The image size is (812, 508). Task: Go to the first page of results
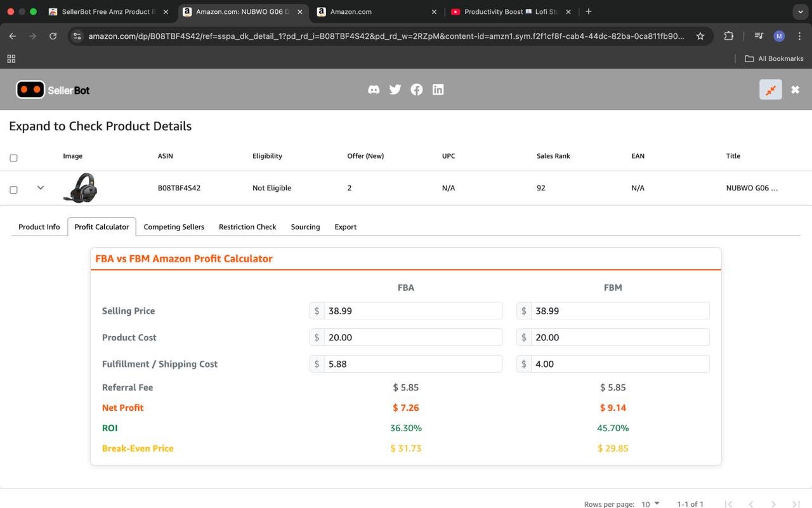pyautogui.click(x=728, y=504)
